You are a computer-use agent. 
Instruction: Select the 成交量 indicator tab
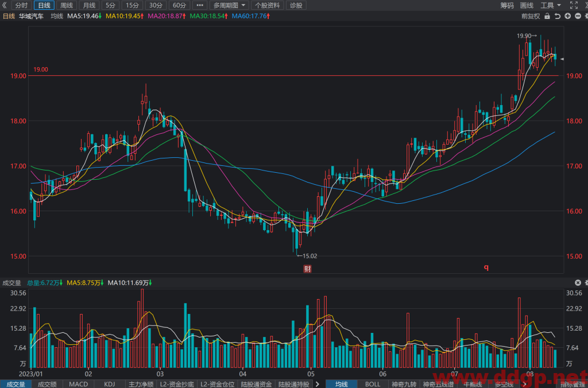click(x=16, y=384)
